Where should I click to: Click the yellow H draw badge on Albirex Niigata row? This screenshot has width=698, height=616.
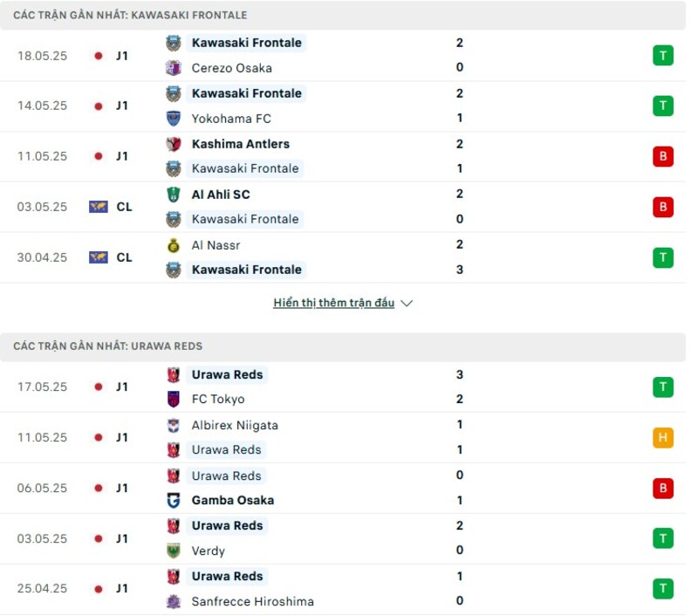(663, 437)
